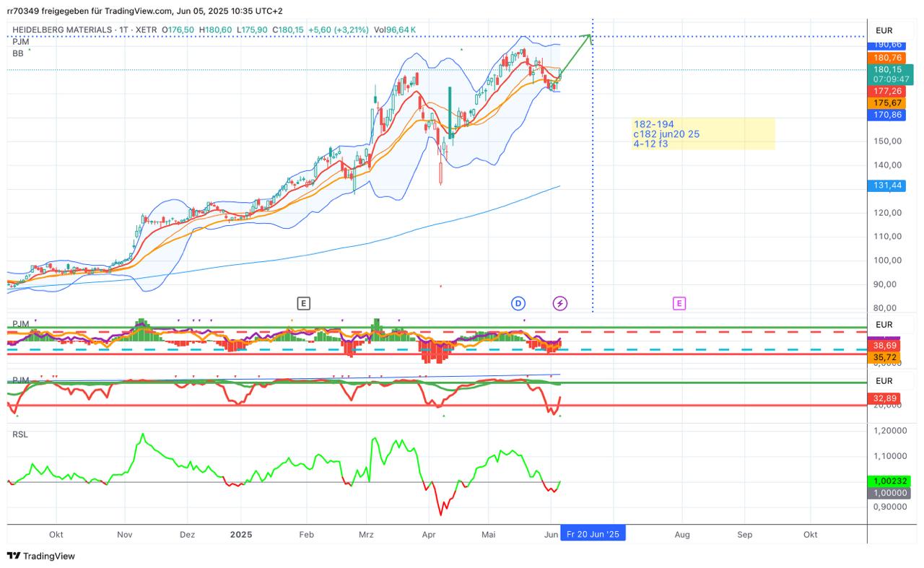Click the red 177,26 price label
924x568 pixels.
887,91
